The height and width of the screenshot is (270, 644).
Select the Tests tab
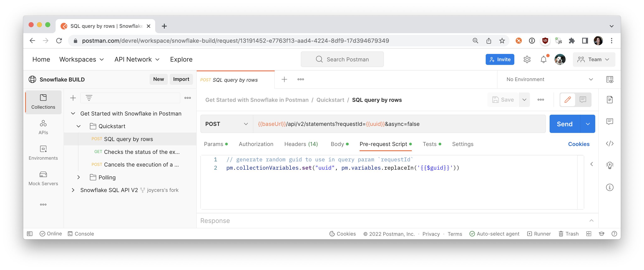429,144
